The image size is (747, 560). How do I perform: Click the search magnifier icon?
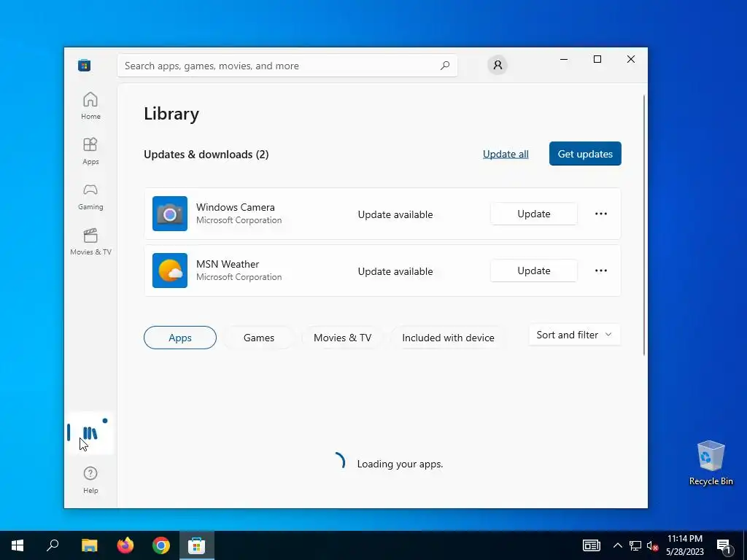coord(444,66)
